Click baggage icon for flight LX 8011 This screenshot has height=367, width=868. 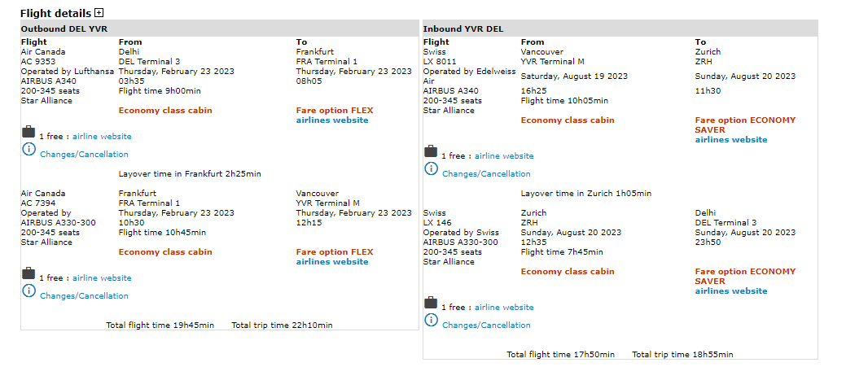pyautogui.click(x=431, y=152)
